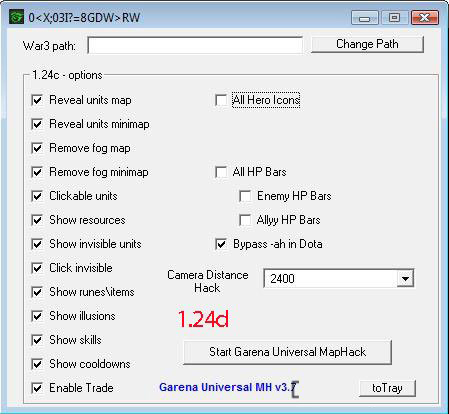Uncheck Reveal units map
449x414 pixels.
coord(37,100)
